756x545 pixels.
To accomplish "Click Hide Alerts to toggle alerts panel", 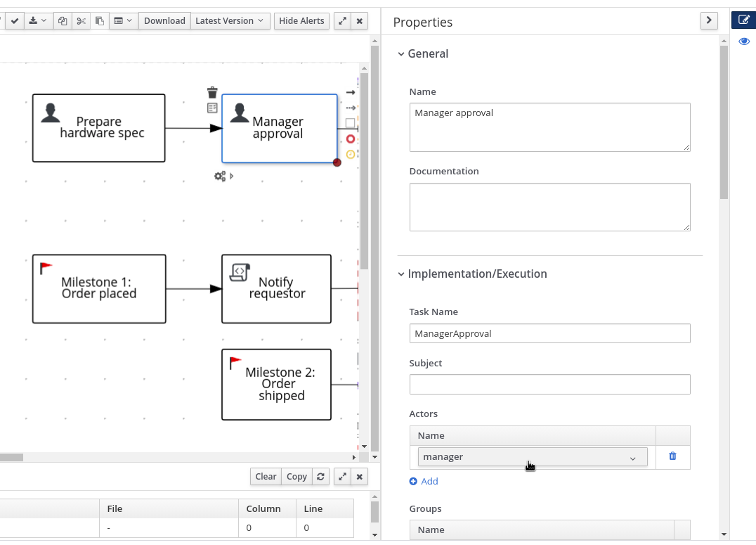I will (x=301, y=21).
